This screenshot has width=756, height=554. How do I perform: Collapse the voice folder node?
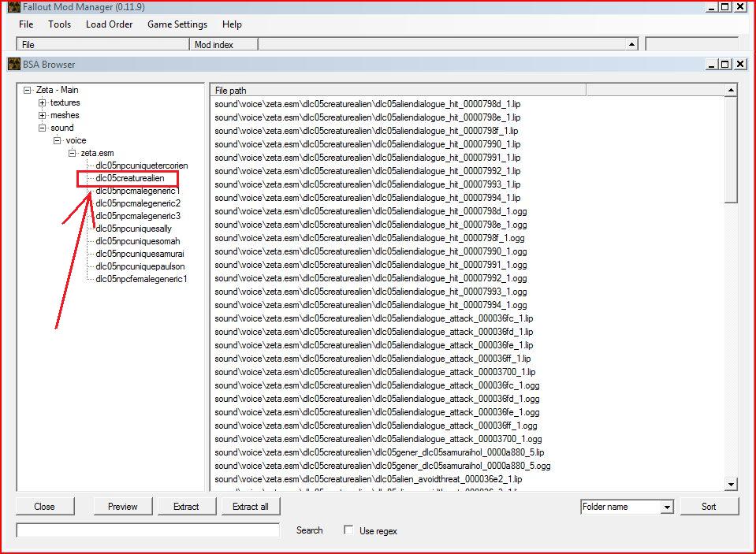tap(58, 140)
